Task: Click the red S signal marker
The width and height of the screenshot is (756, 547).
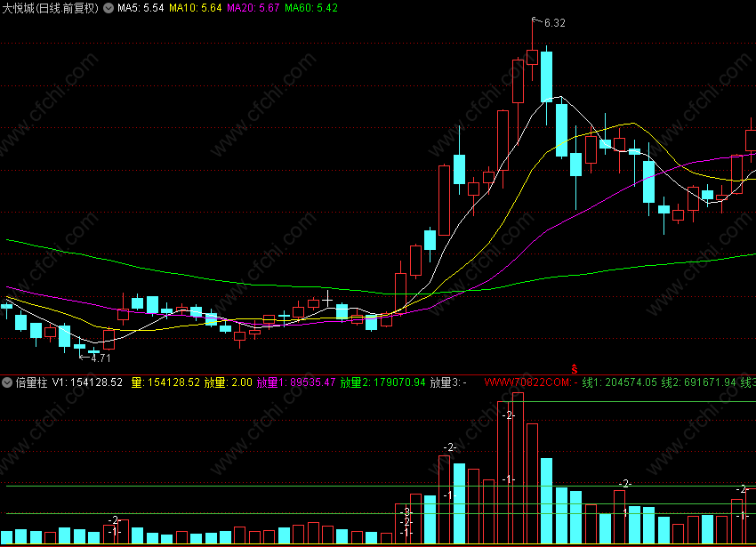Action: [575, 369]
